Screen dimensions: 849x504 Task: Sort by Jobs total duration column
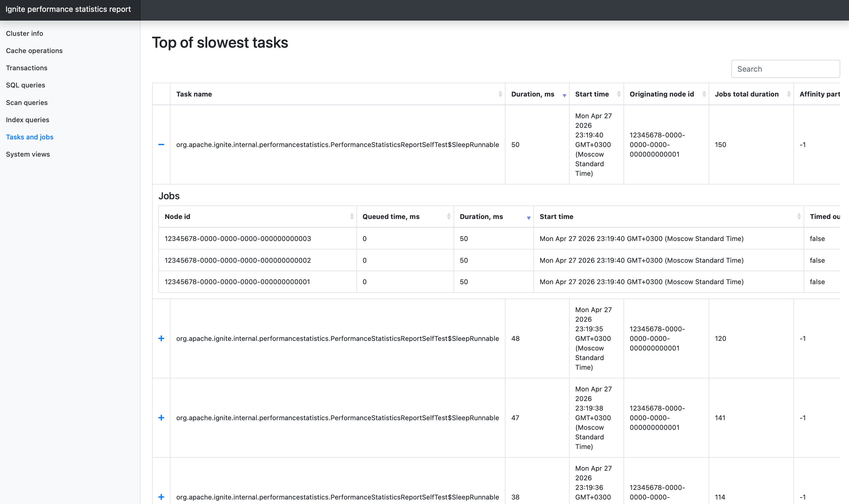tap(751, 94)
